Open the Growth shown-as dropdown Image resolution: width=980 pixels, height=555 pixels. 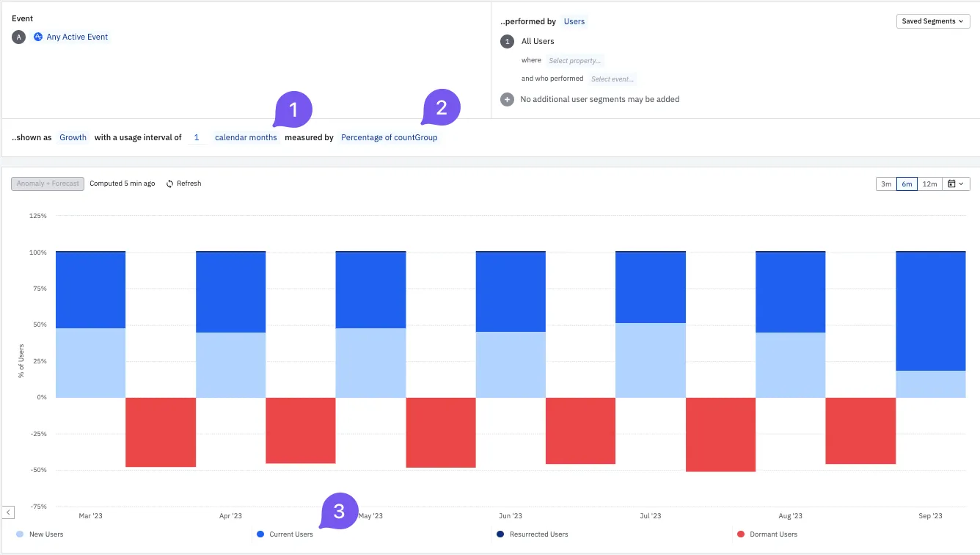click(x=73, y=137)
